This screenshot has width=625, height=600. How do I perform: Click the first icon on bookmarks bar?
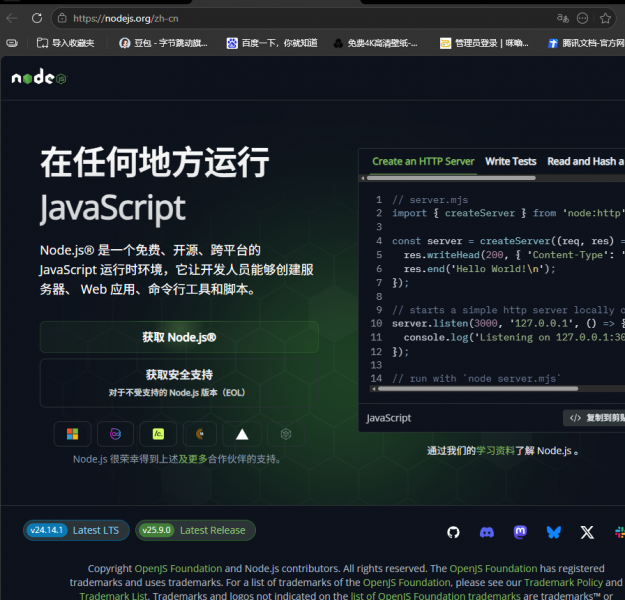click(x=12, y=43)
